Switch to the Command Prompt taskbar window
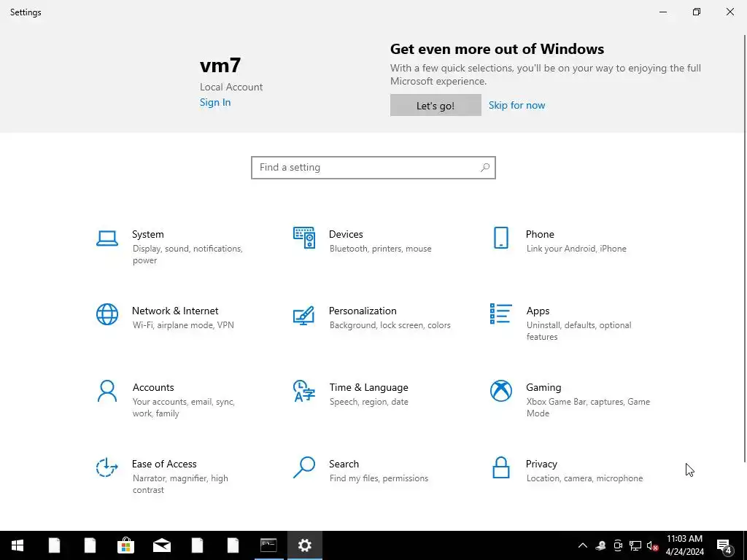The height and width of the screenshot is (560, 747). (x=268, y=545)
